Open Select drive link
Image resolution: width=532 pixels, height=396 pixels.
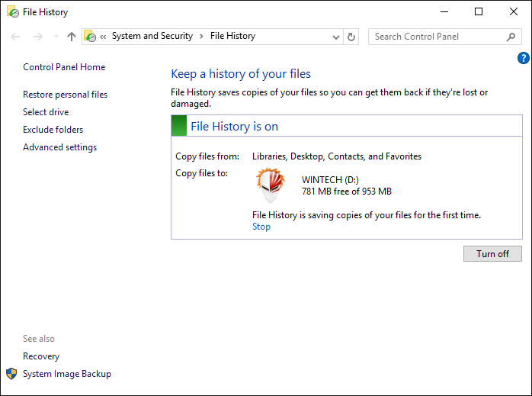pyautogui.click(x=46, y=112)
